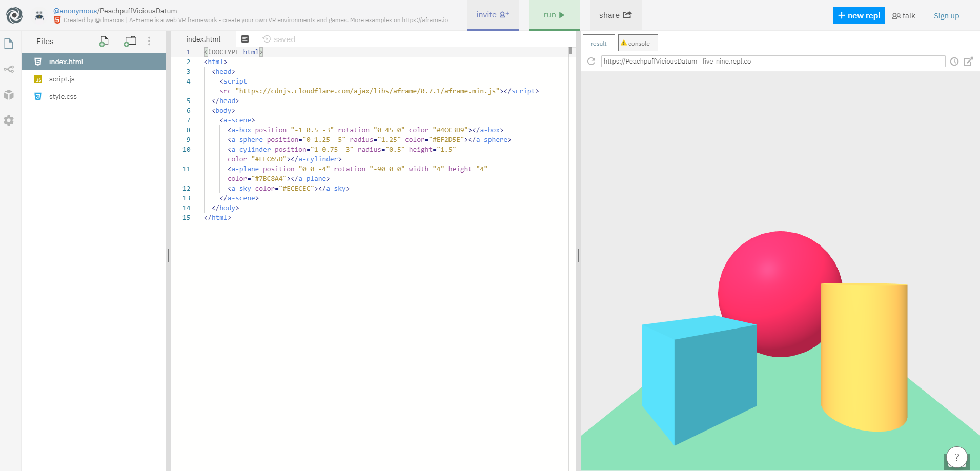
Task: Open the Files panel three-dot menu
Action: click(149, 41)
